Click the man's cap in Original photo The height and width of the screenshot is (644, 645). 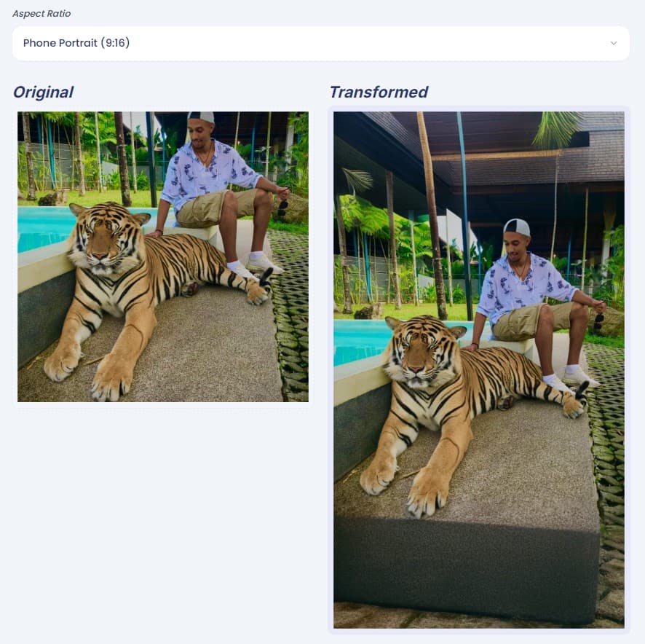202,117
